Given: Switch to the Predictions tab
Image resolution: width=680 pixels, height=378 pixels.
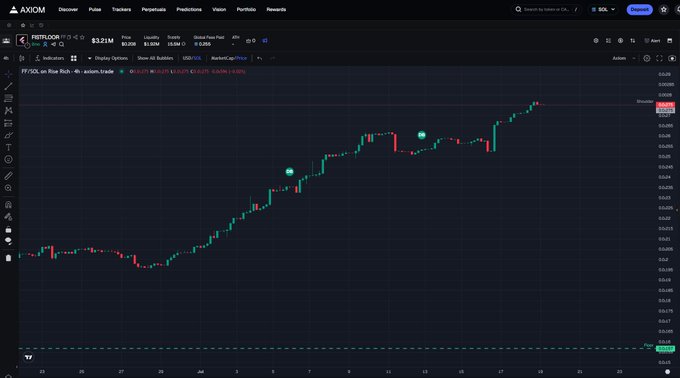Looking at the screenshot, I should [x=189, y=10].
